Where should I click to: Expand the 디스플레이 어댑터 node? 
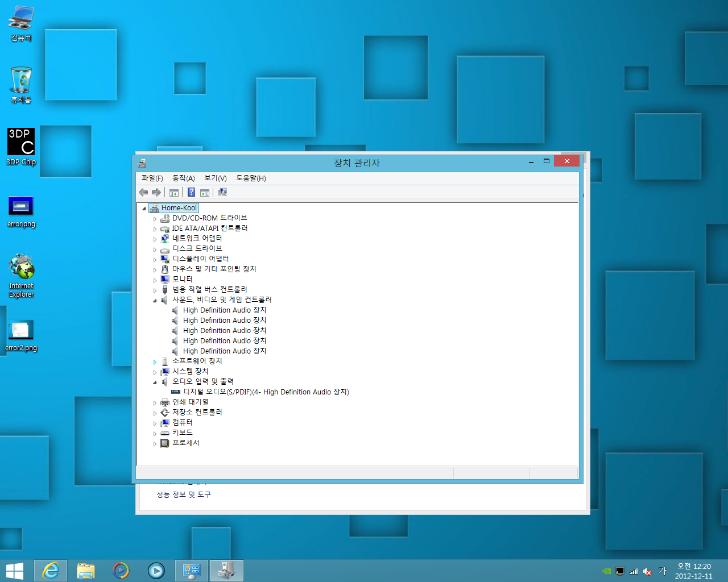click(155, 260)
